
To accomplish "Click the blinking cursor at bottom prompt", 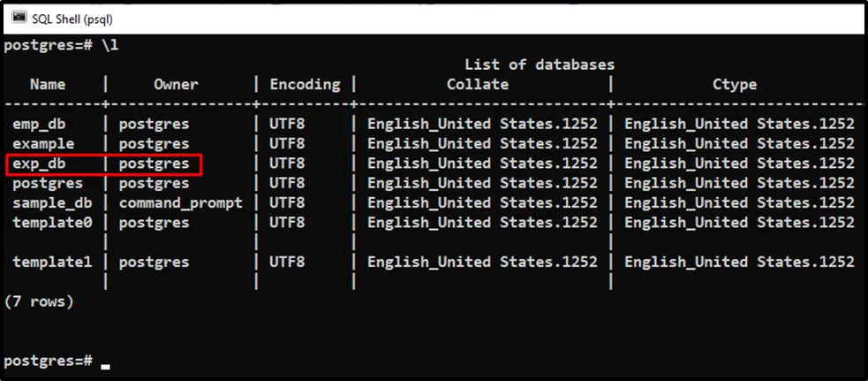I will click(106, 363).
